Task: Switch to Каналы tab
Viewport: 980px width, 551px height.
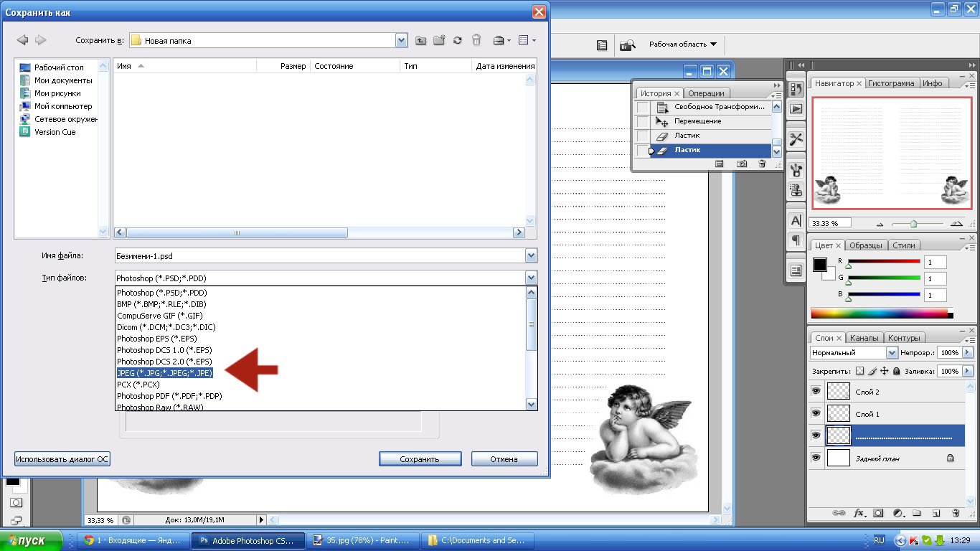Action: coord(864,338)
